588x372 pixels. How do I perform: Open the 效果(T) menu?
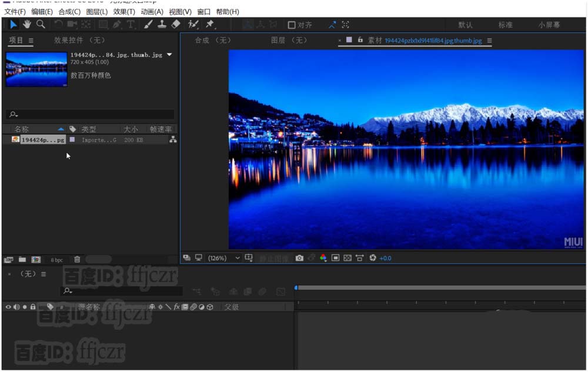coord(124,12)
